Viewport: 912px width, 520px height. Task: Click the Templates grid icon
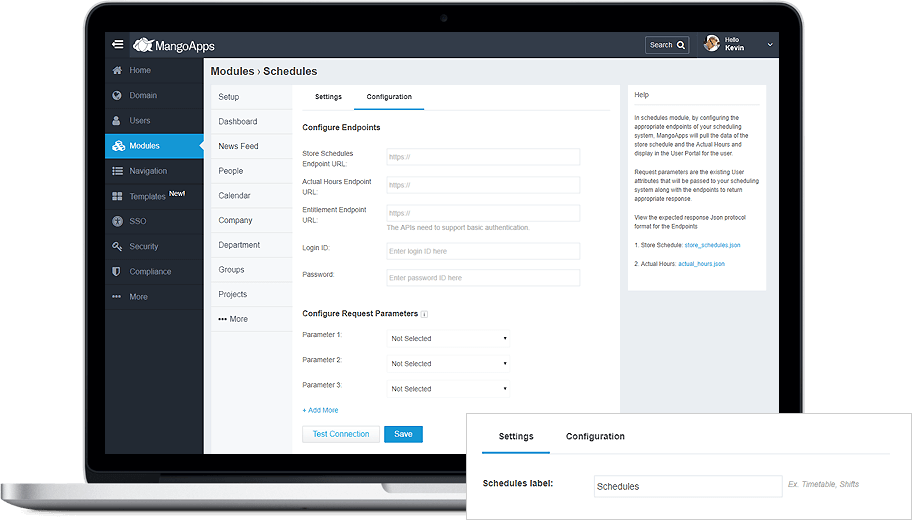point(117,197)
